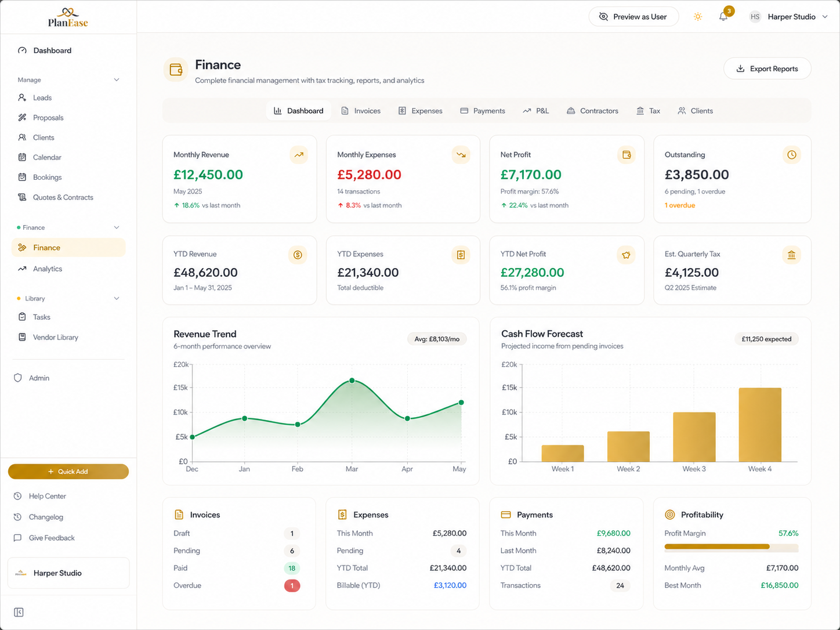
Task: Click the Monthly Expenses trend-down icon
Action: point(461,155)
